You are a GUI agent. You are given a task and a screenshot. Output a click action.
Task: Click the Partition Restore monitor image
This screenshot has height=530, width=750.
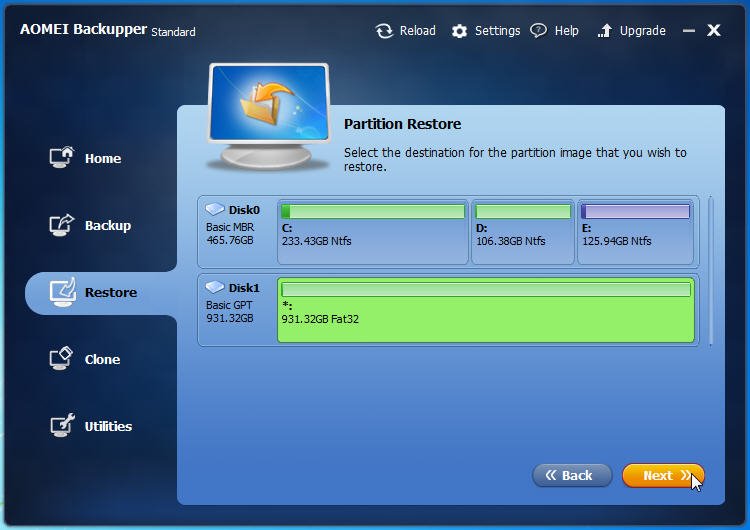[269, 116]
